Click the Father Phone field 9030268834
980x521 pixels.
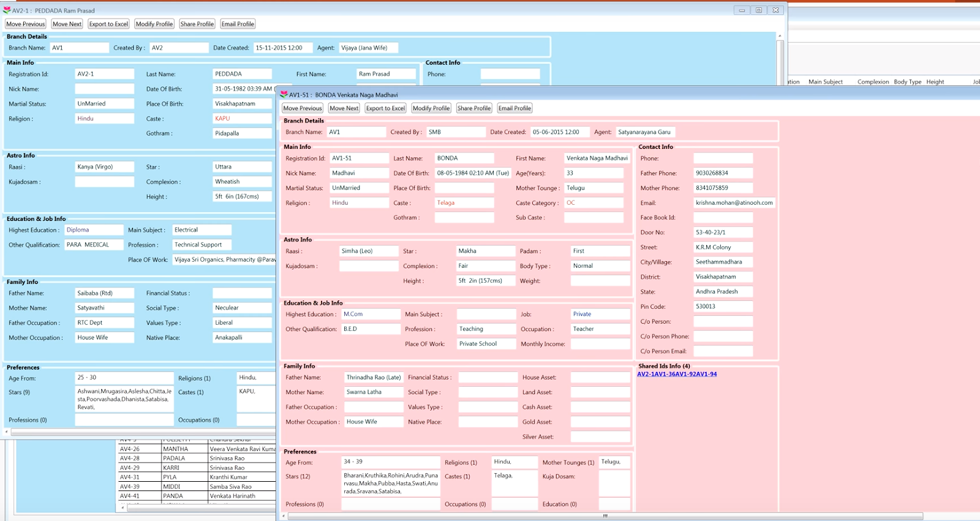point(723,173)
